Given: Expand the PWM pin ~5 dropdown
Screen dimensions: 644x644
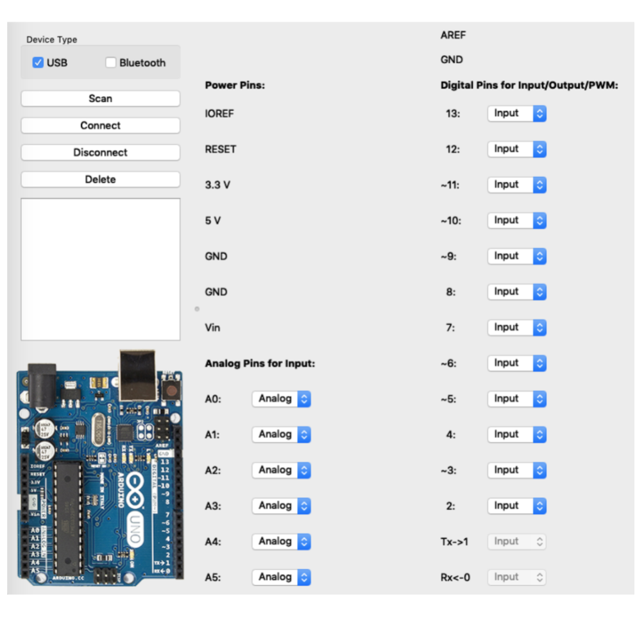Looking at the screenshot, I should click(x=517, y=399).
